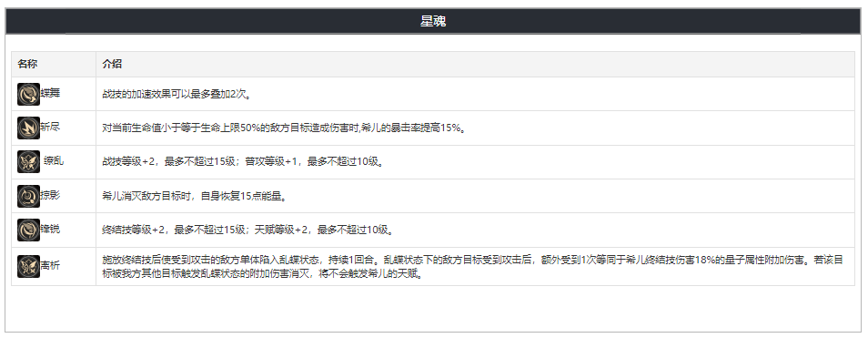The image size is (868, 338).
Task: Click description '战技等级+2，最多不超过15级'
Action: (243, 162)
